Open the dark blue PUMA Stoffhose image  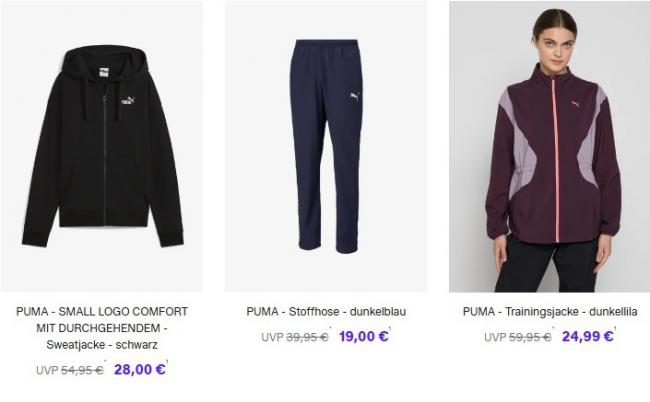tap(326, 146)
